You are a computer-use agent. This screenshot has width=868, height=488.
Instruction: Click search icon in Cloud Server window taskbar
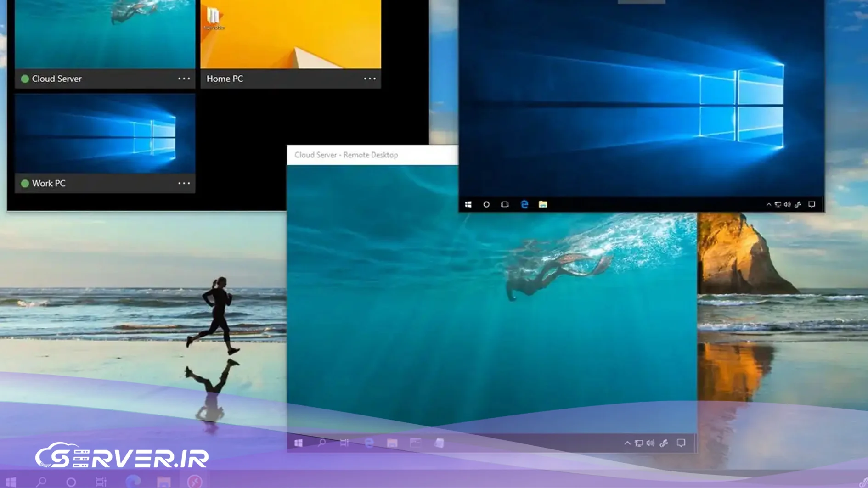pos(321,443)
